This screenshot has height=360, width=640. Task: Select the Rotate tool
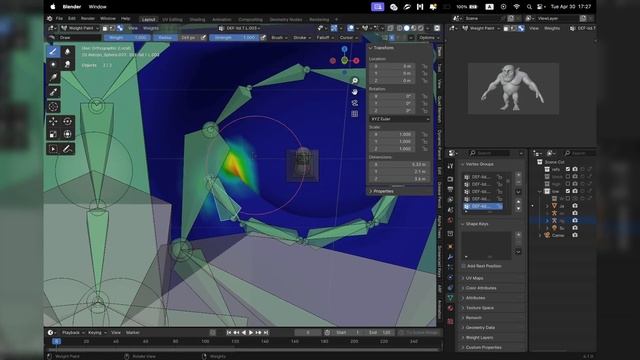(x=67, y=121)
